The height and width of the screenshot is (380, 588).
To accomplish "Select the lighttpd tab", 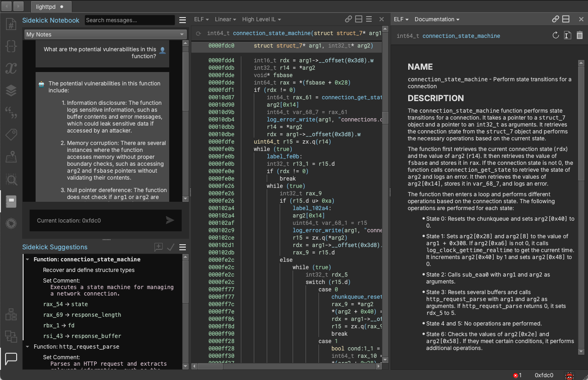I will pos(51,6).
